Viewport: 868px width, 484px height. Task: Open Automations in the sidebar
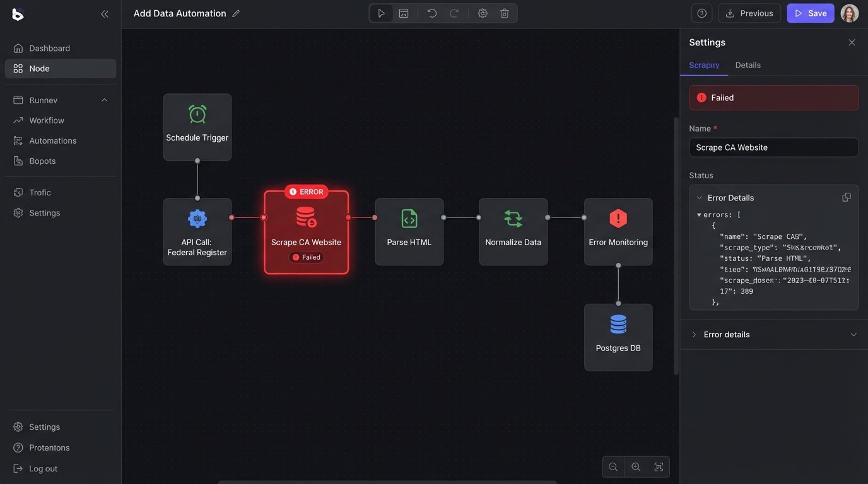tap(53, 141)
